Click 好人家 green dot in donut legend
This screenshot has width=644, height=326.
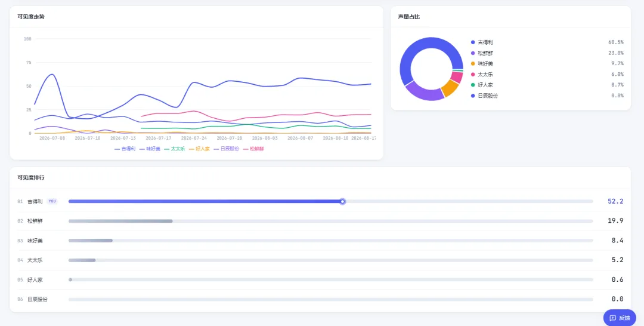point(473,85)
